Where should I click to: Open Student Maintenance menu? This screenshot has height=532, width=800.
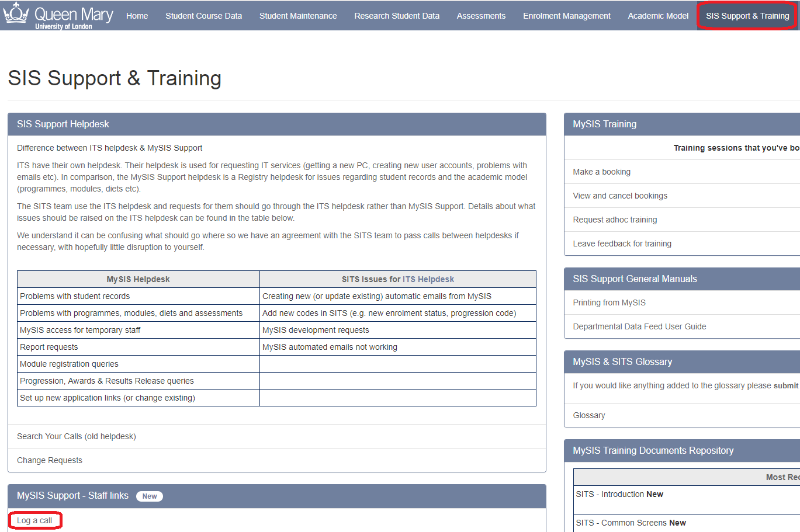(x=298, y=16)
